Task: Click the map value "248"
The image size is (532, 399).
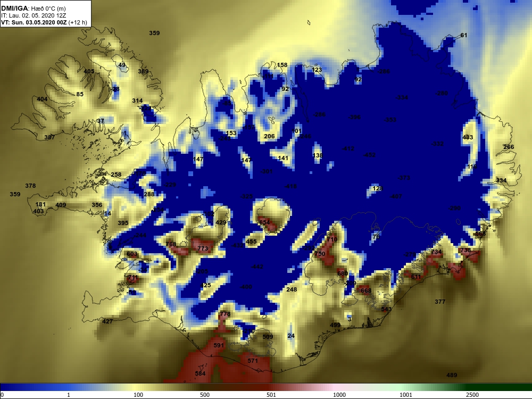Action: pyautogui.click(x=292, y=289)
